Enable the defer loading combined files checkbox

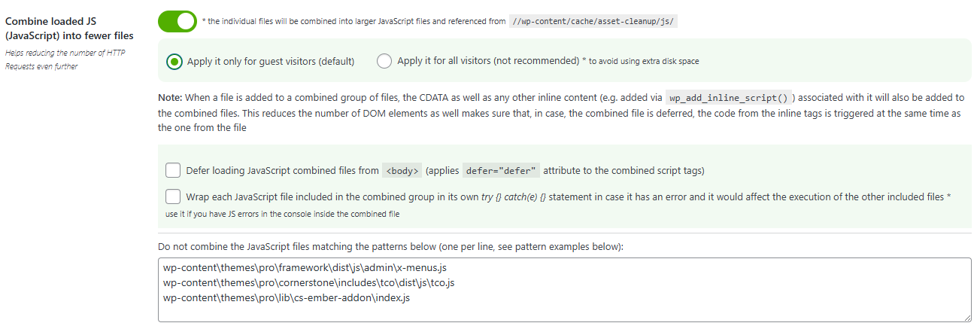click(x=173, y=170)
